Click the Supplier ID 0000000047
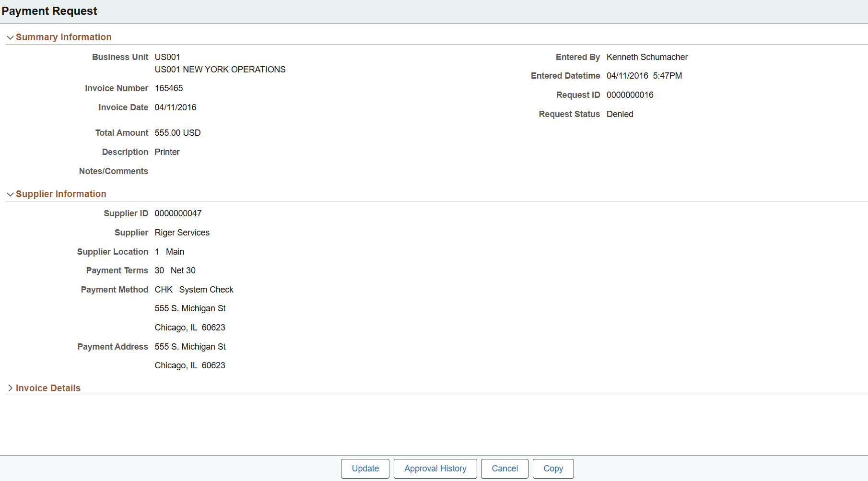This screenshot has width=868, height=481. pos(178,213)
